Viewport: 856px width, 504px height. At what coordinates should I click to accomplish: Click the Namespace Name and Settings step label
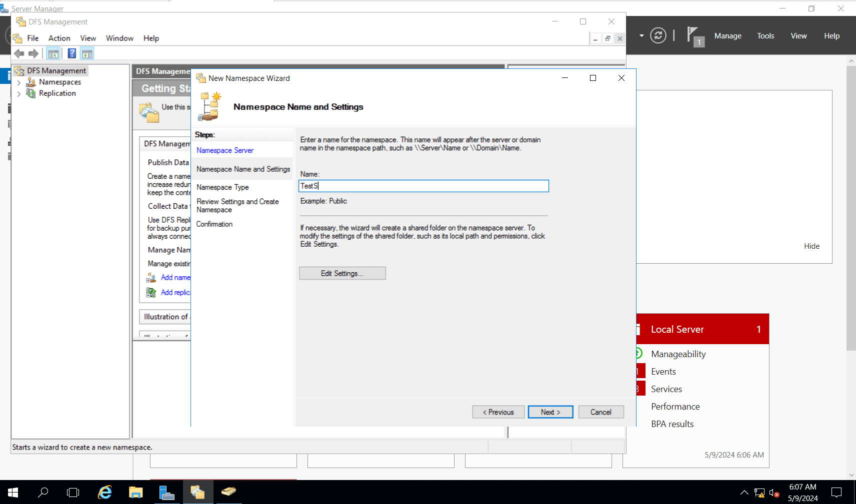tap(243, 169)
